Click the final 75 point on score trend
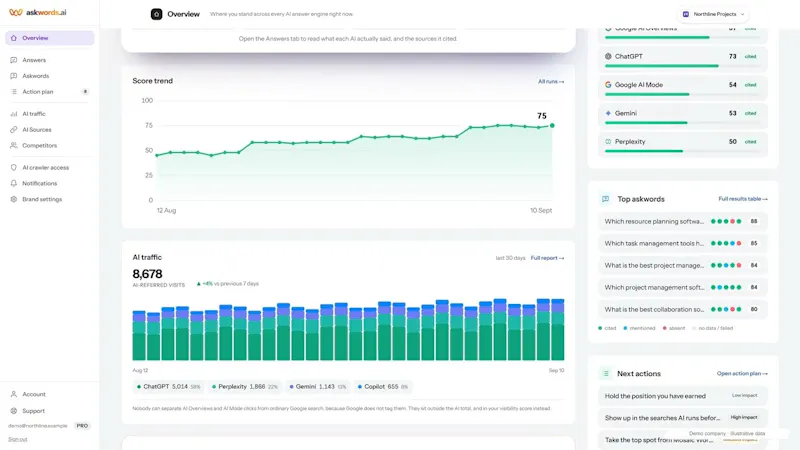The height and width of the screenshot is (450, 800). click(552, 126)
